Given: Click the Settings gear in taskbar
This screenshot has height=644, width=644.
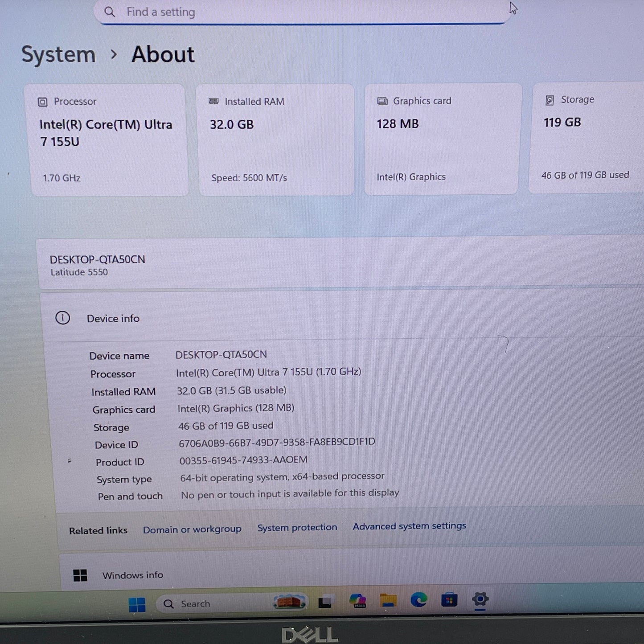Looking at the screenshot, I should click(480, 600).
